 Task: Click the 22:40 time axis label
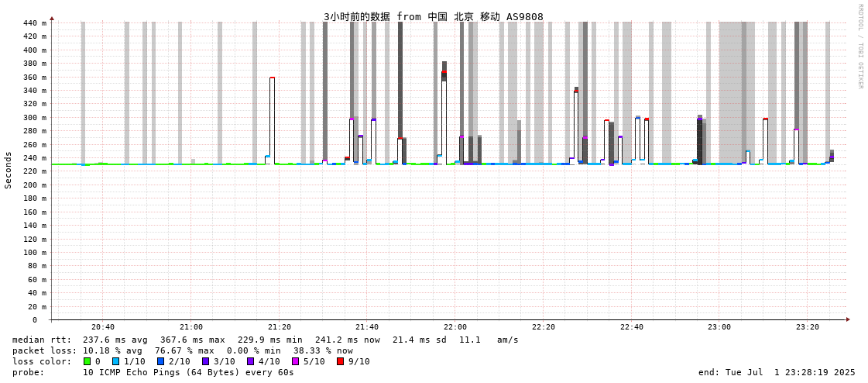click(631, 328)
